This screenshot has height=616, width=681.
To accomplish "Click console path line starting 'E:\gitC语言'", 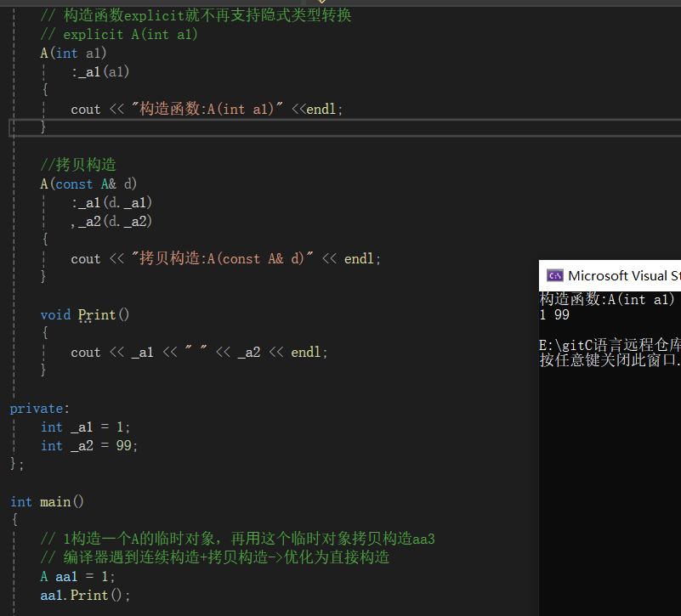I will pos(610,345).
